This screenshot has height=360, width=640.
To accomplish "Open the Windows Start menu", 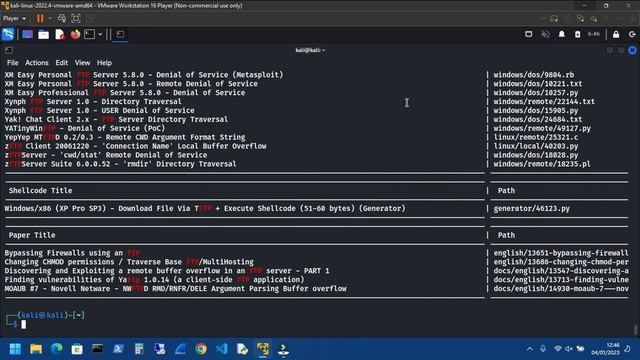I will tap(15, 349).
